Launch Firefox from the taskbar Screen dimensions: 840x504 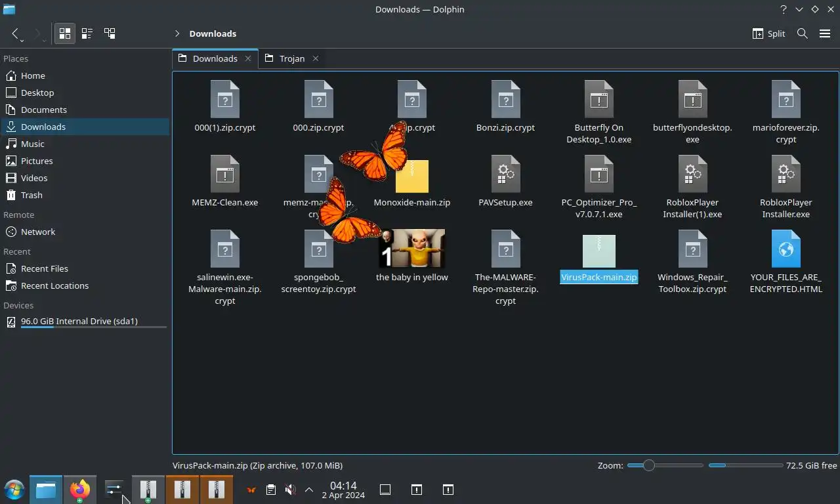(x=80, y=490)
